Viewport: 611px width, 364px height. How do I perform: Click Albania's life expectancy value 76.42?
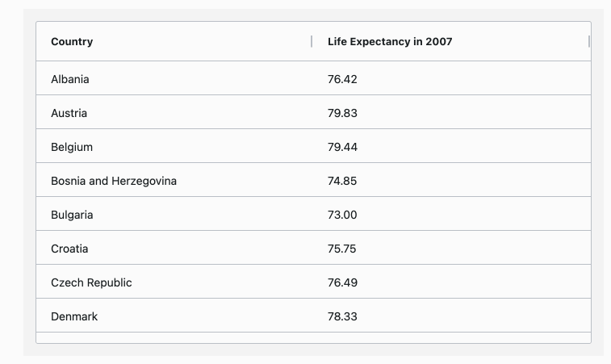pyautogui.click(x=342, y=79)
